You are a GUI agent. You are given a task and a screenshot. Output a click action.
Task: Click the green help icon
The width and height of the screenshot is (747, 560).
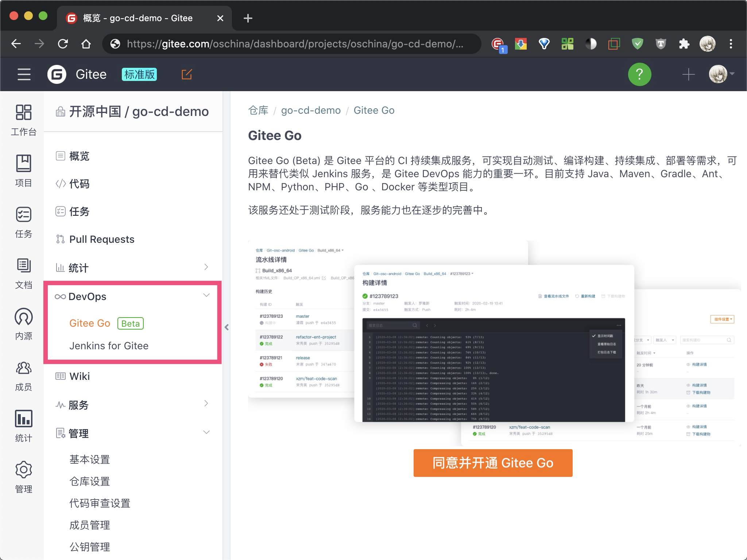640,74
